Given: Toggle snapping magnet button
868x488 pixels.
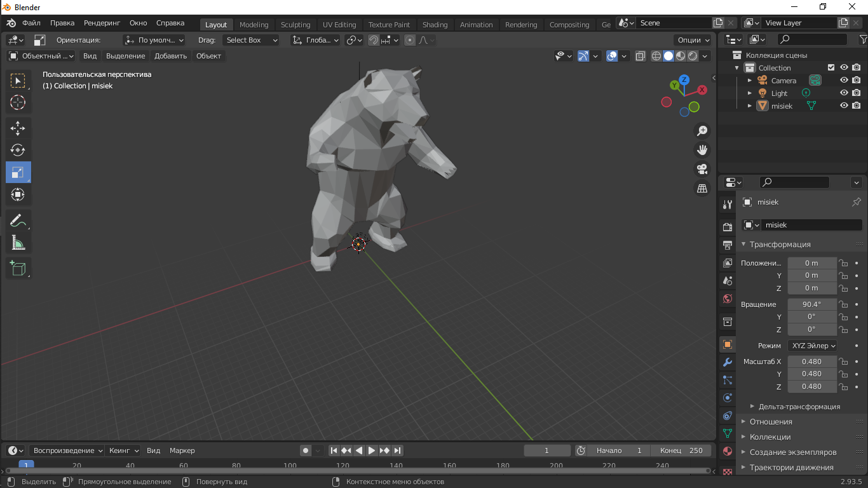Looking at the screenshot, I should click(x=374, y=40).
